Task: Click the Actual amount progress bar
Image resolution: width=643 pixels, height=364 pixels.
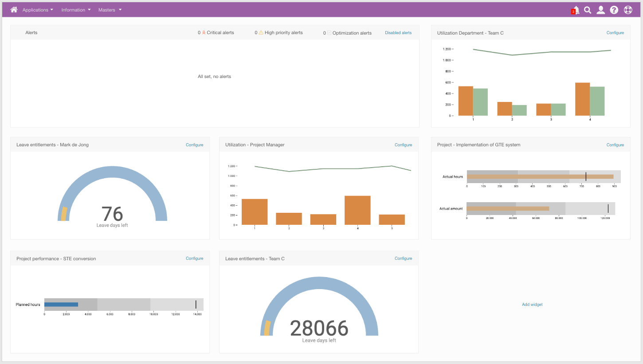Action: [508, 208]
